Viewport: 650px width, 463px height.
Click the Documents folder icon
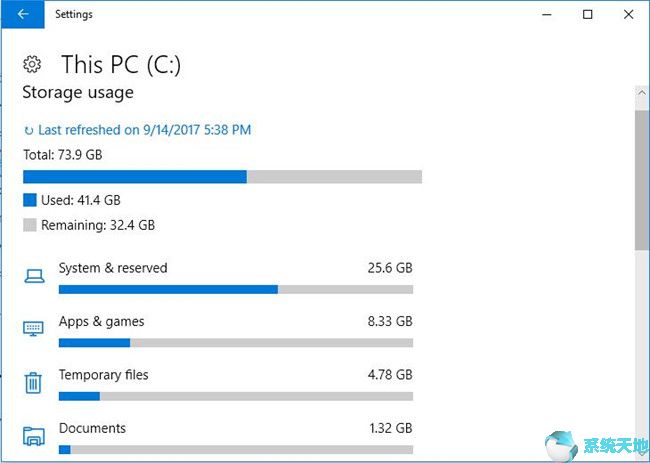(34, 436)
